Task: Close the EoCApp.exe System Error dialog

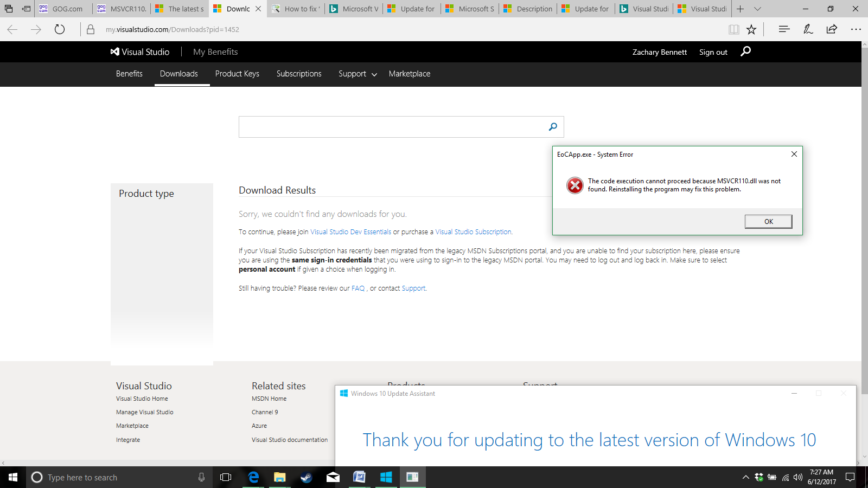Action: click(794, 154)
